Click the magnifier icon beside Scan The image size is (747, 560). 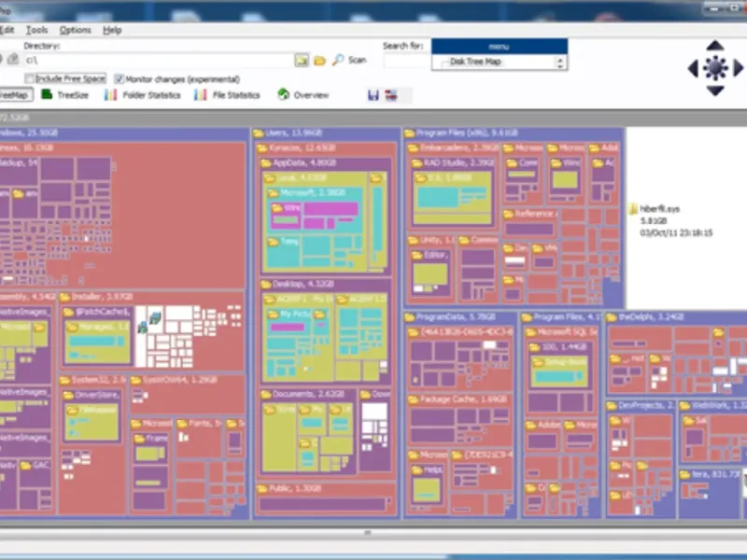(x=338, y=60)
